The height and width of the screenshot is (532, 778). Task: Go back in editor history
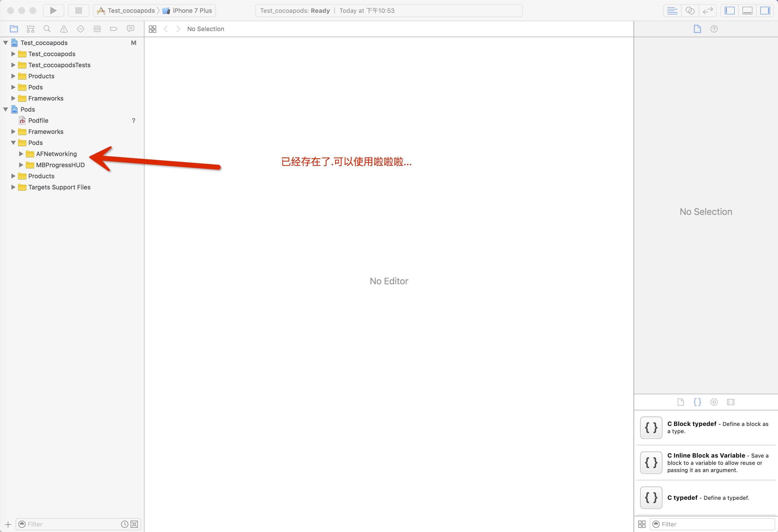pyautogui.click(x=166, y=29)
